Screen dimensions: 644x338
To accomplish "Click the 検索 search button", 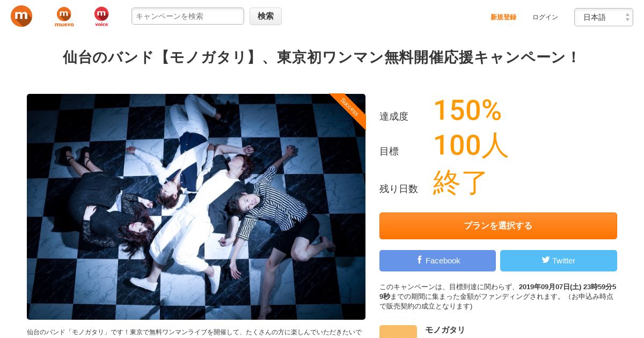I will coord(266,16).
